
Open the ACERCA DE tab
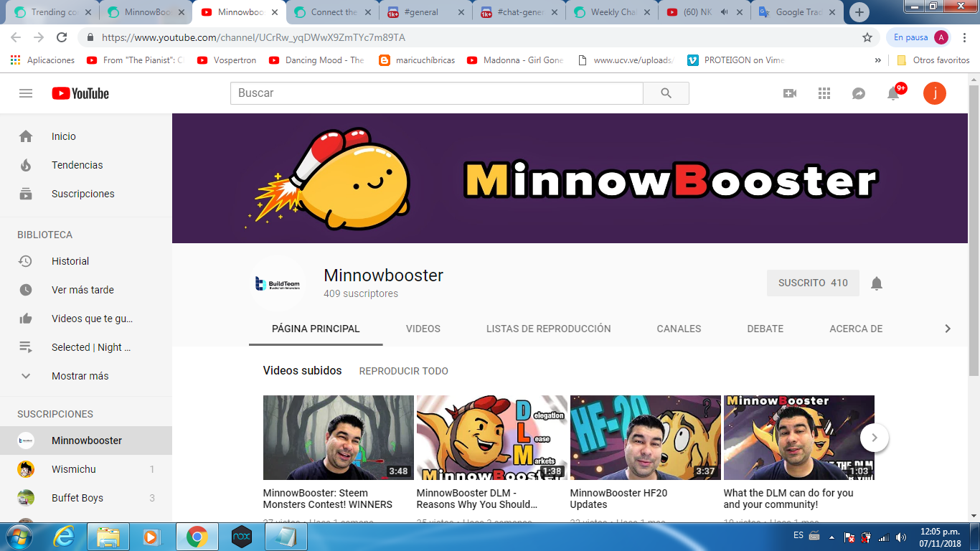[x=856, y=329]
